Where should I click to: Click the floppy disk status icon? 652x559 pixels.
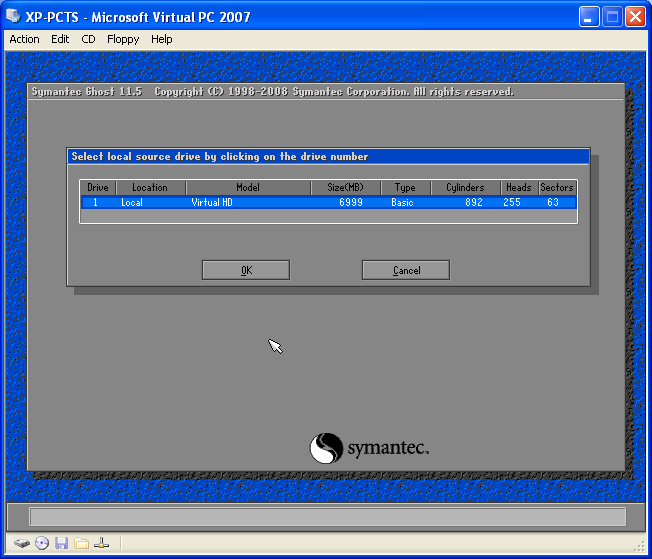[61, 543]
